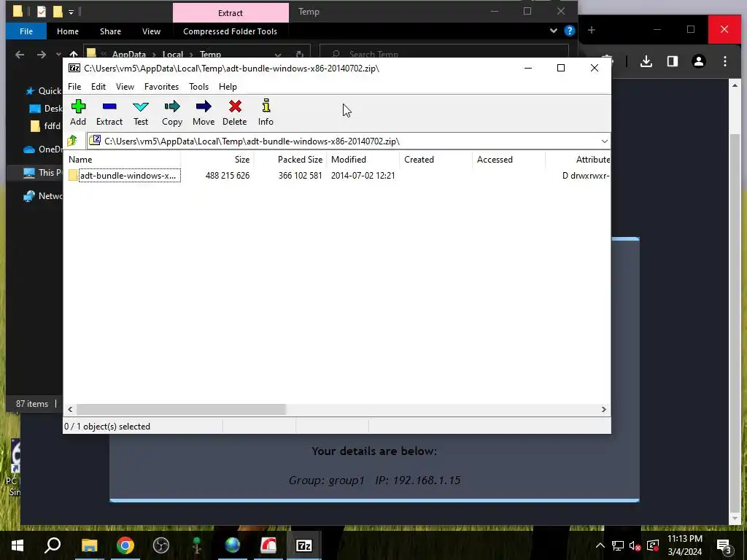747x560 pixels.
Task: Click the right arrow of horizontal scrollbar
Action: [603, 409]
